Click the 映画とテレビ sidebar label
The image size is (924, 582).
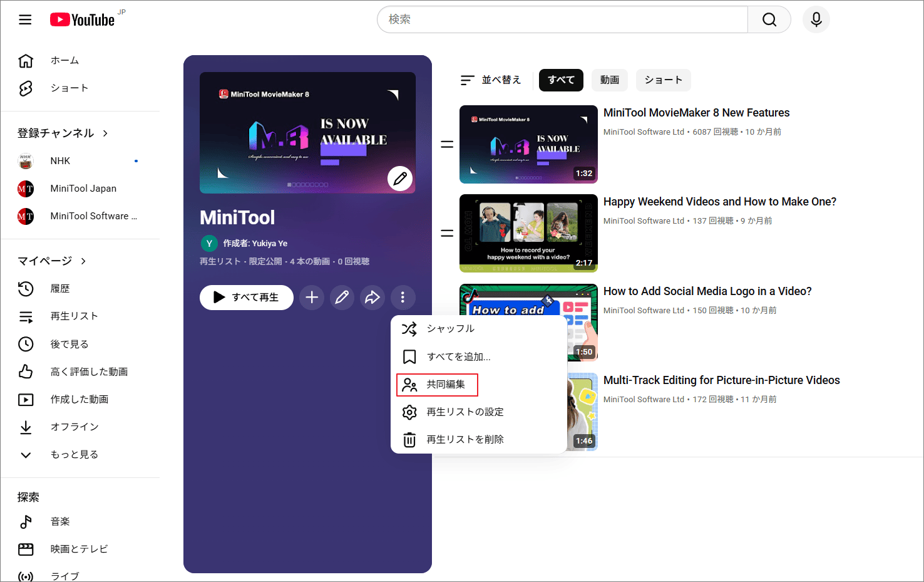(80, 549)
